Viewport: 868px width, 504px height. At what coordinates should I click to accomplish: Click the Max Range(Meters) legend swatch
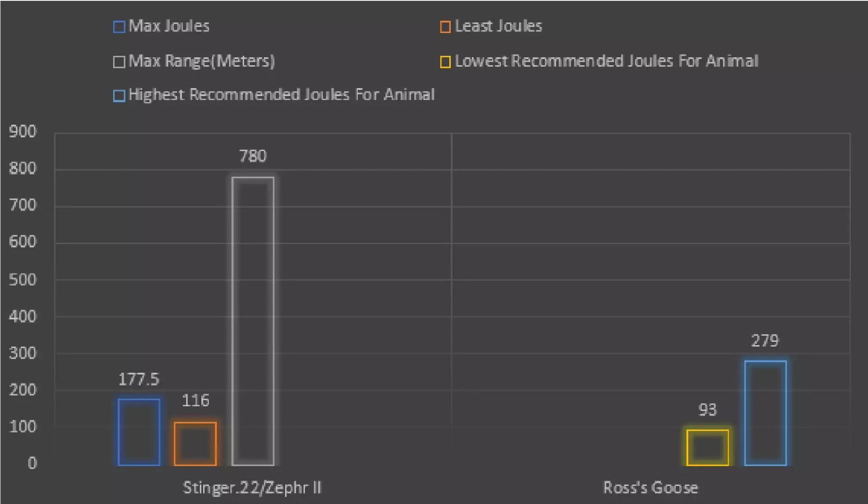(x=119, y=62)
